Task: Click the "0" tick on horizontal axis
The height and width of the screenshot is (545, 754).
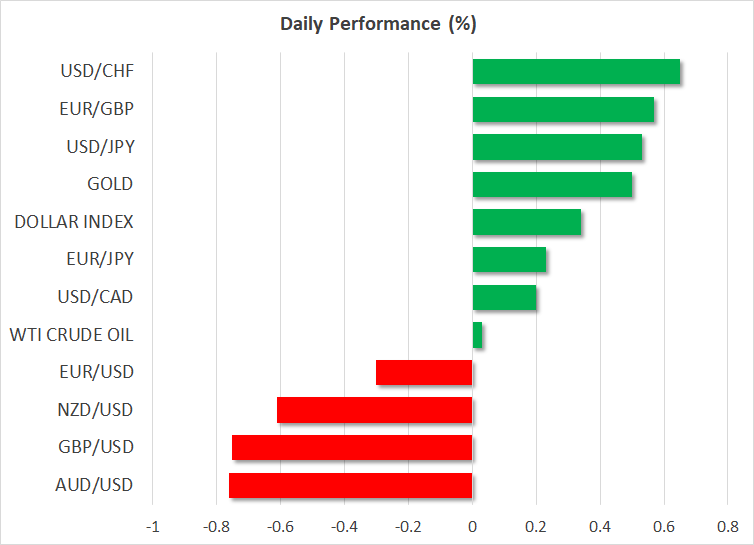Action: [x=472, y=527]
